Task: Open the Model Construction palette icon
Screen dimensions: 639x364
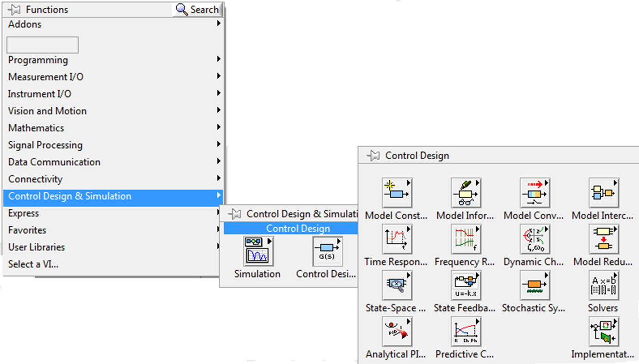Action: coord(397,193)
